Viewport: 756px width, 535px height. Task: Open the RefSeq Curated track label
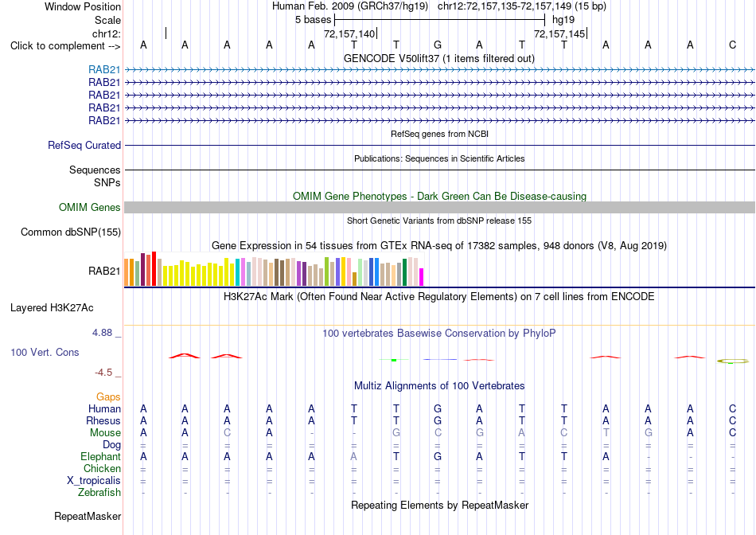[x=84, y=145]
